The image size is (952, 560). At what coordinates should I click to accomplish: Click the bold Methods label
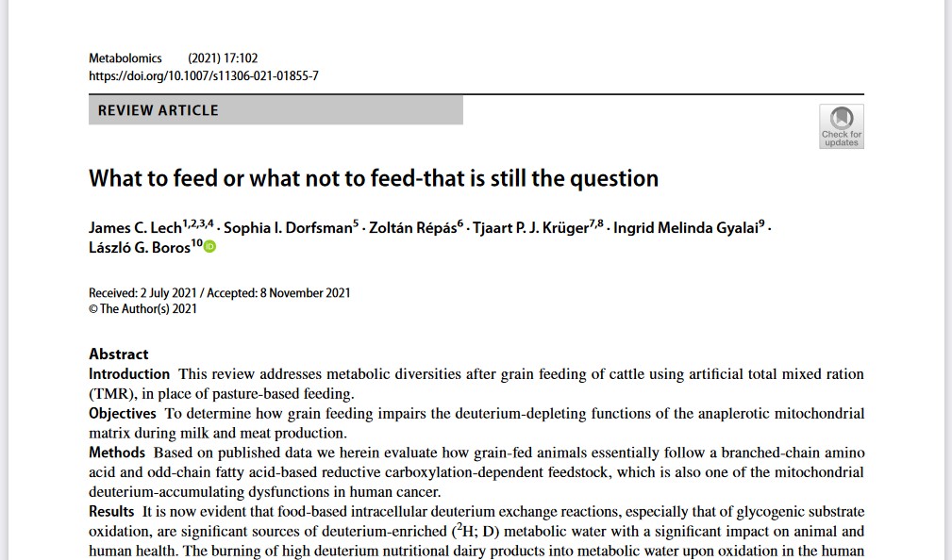click(117, 453)
